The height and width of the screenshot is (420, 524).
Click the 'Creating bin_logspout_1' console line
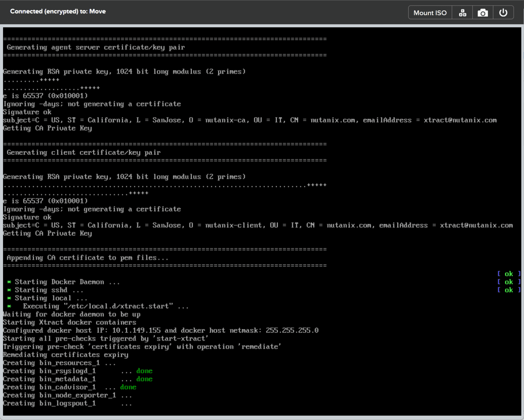click(49, 403)
